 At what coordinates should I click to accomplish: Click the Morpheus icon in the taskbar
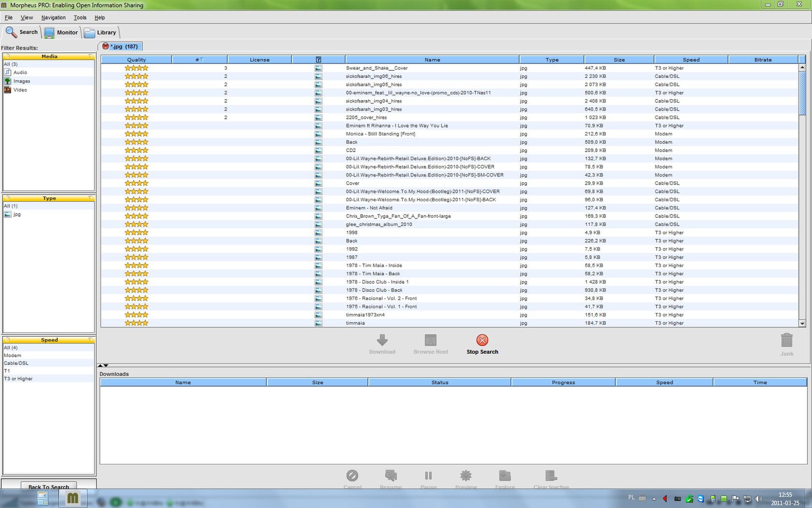pyautogui.click(x=73, y=498)
